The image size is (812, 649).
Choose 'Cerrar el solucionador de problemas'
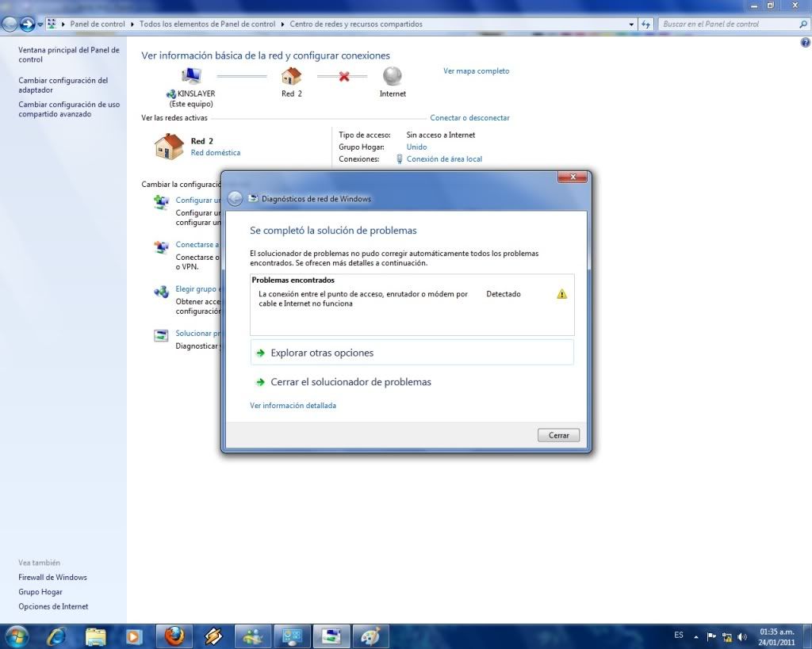click(350, 382)
